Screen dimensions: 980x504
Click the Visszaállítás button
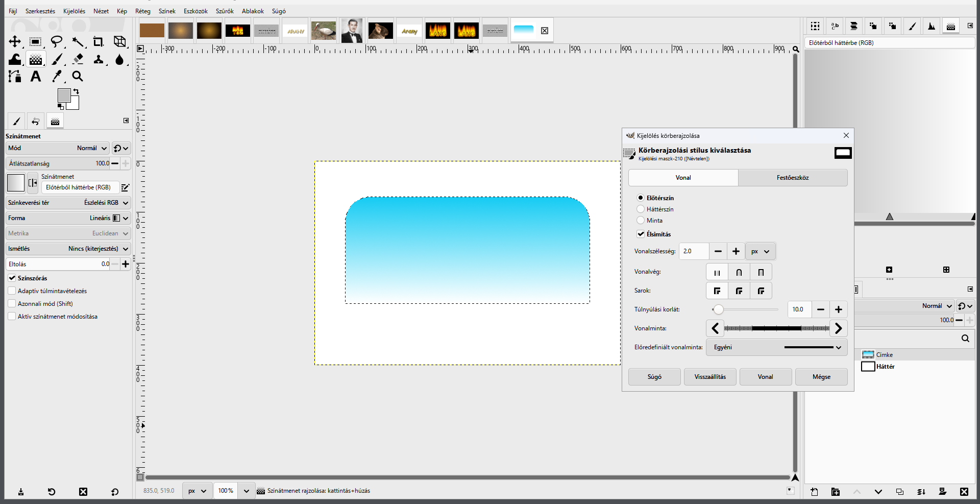tap(710, 377)
